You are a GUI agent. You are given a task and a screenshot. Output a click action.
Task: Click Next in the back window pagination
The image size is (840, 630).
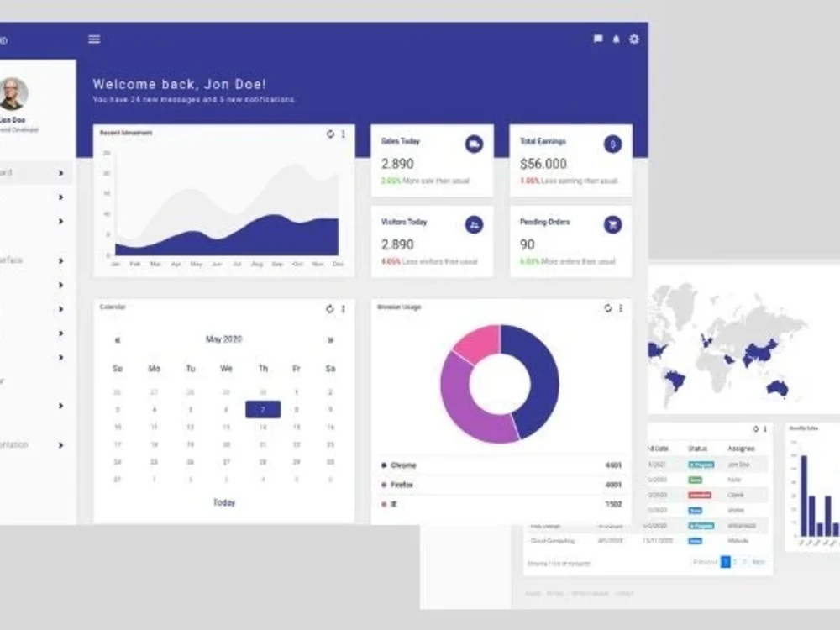pos(759,562)
